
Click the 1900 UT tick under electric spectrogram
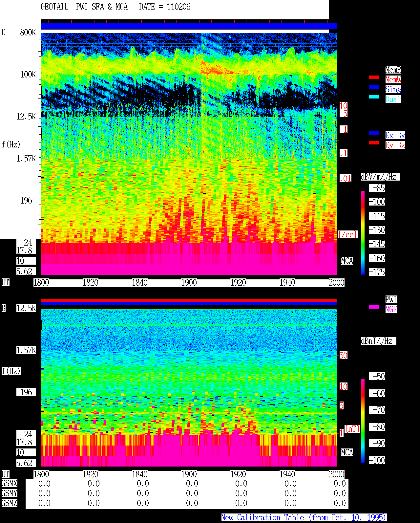click(189, 283)
